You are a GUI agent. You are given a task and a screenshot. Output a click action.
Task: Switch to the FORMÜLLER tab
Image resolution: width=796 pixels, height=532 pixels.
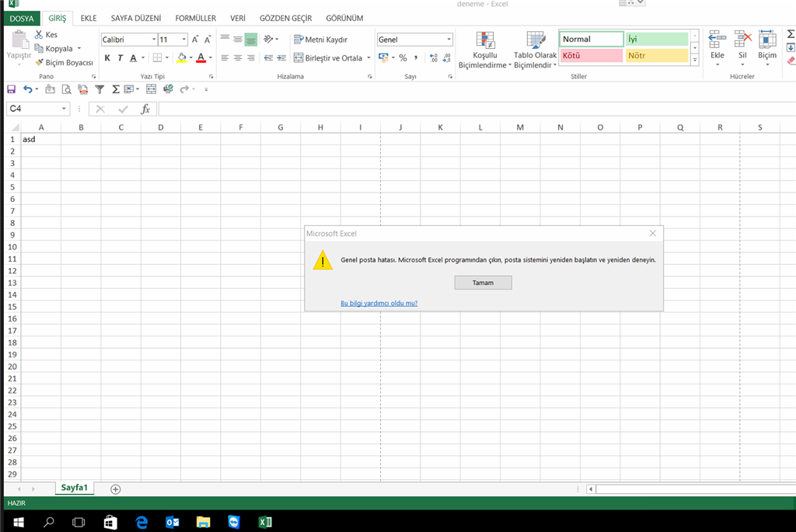195,19
